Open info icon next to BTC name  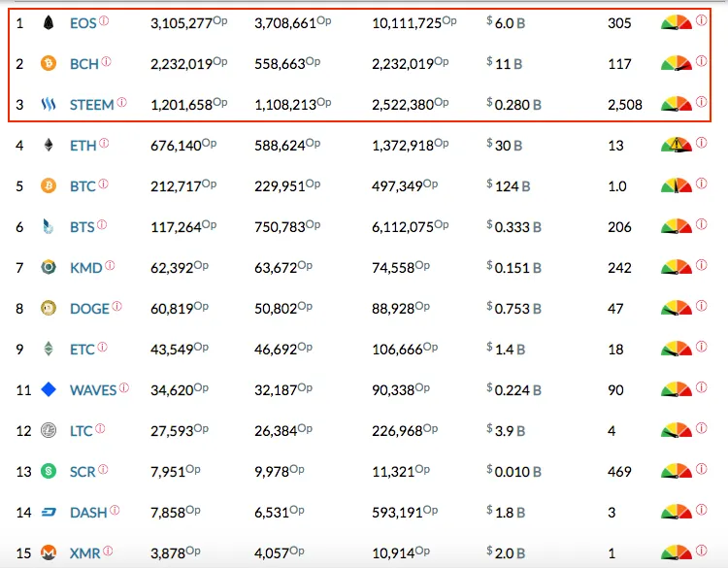pyautogui.click(x=104, y=184)
